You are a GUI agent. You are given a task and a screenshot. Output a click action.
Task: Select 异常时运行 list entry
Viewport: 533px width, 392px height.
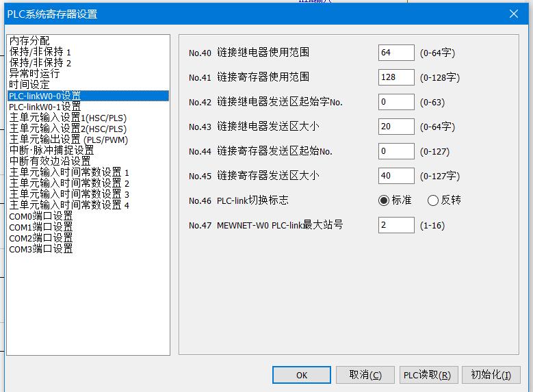tap(34, 74)
